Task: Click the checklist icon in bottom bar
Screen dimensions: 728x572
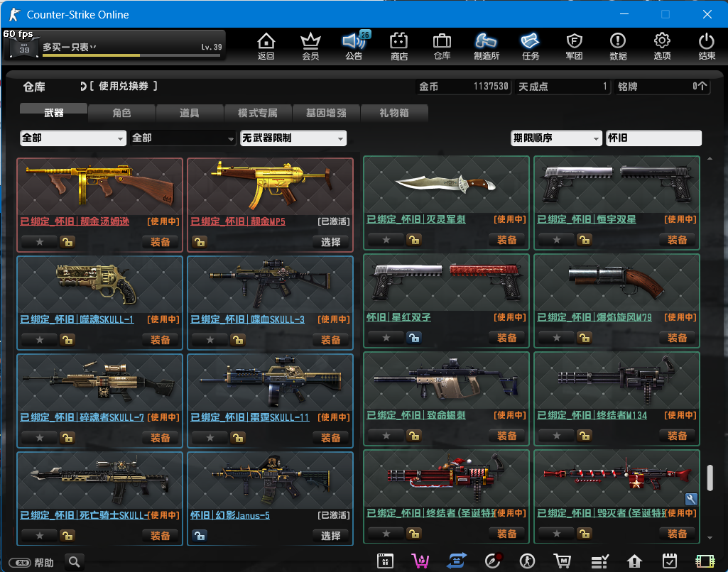Action: pos(599,561)
